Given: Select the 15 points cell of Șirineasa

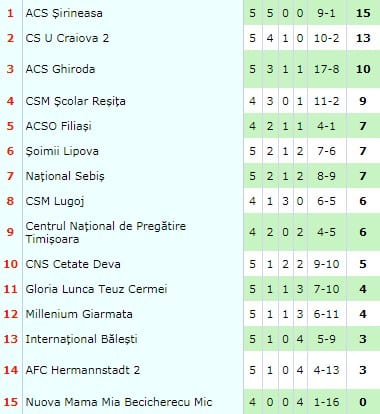Looking at the screenshot, I should [x=363, y=13].
